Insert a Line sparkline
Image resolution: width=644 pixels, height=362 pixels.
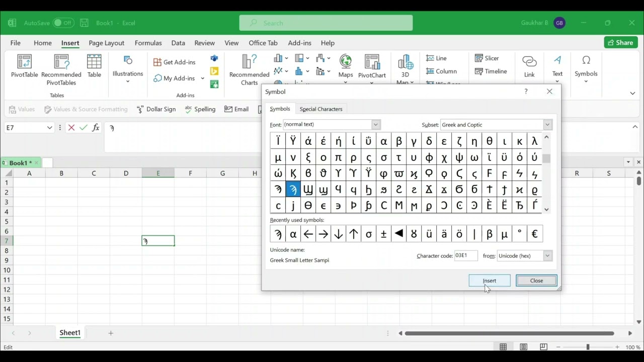pyautogui.click(x=436, y=58)
